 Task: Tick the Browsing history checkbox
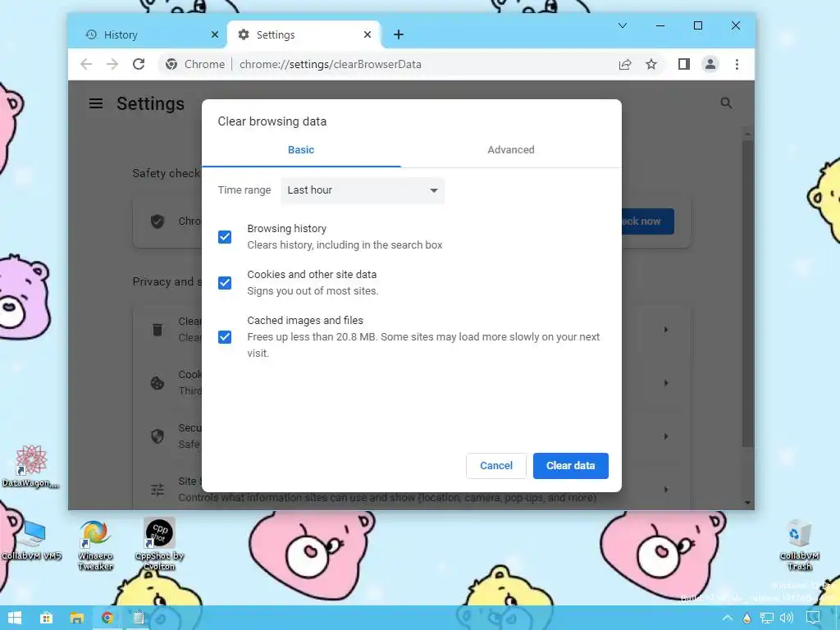point(225,237)
